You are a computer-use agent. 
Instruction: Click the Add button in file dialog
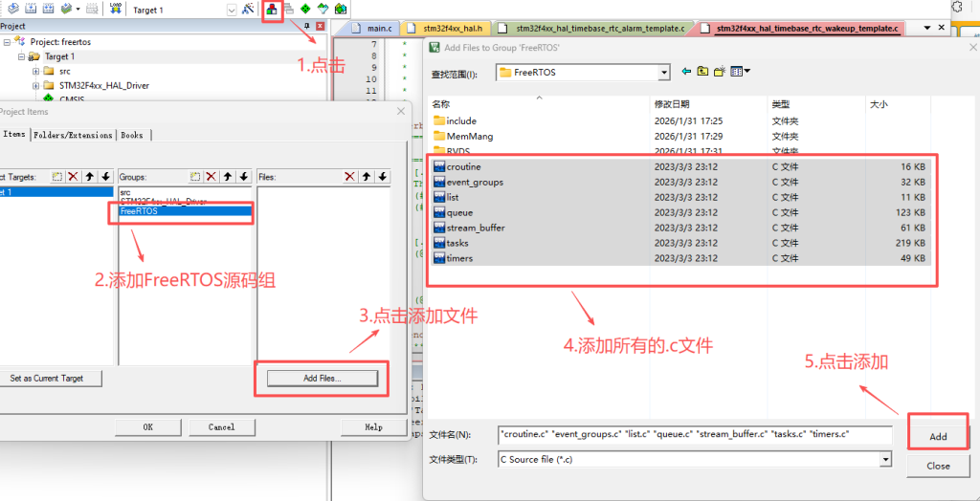pyautogui.click(x=938, y=436)
